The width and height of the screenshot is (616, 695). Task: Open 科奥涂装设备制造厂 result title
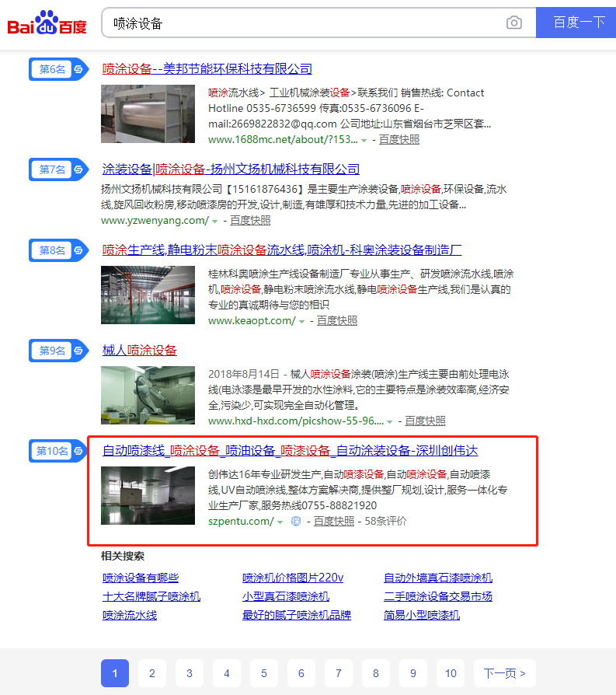pyautogui.click(x=282, y=250)
